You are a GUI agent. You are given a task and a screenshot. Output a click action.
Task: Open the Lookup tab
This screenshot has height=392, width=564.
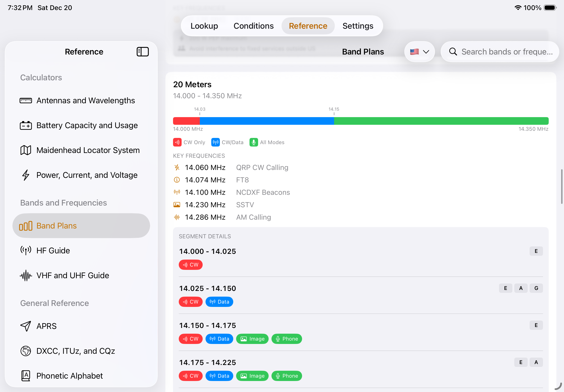pos(204,26)
